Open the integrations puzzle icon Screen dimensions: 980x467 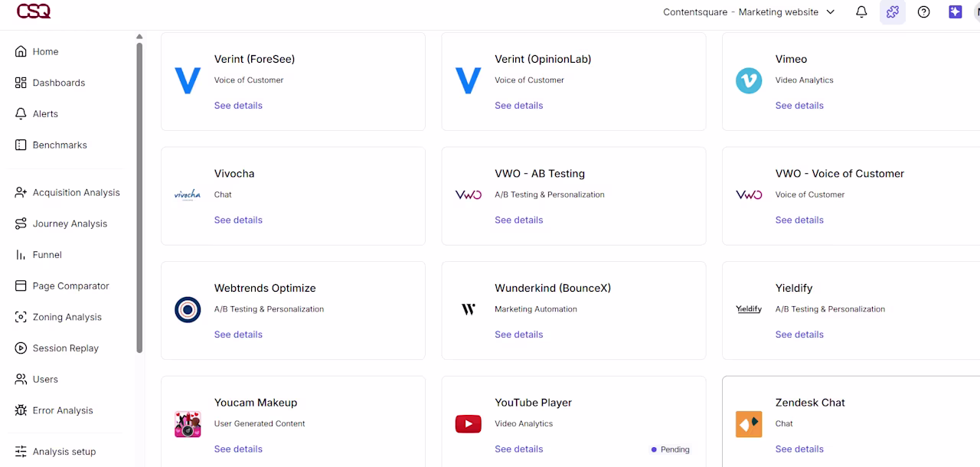892,12
